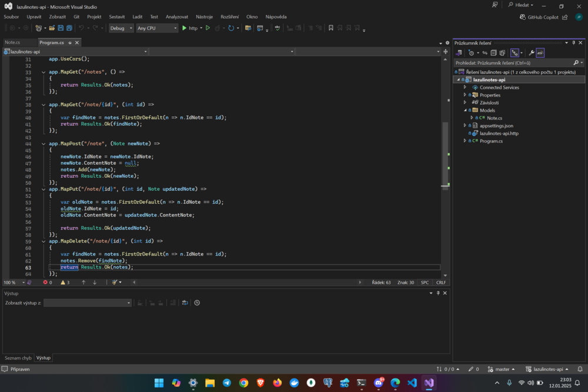
Task: Open the folder browse icon in toolbar
Action: pyautogui.click(x=248, y=28)
